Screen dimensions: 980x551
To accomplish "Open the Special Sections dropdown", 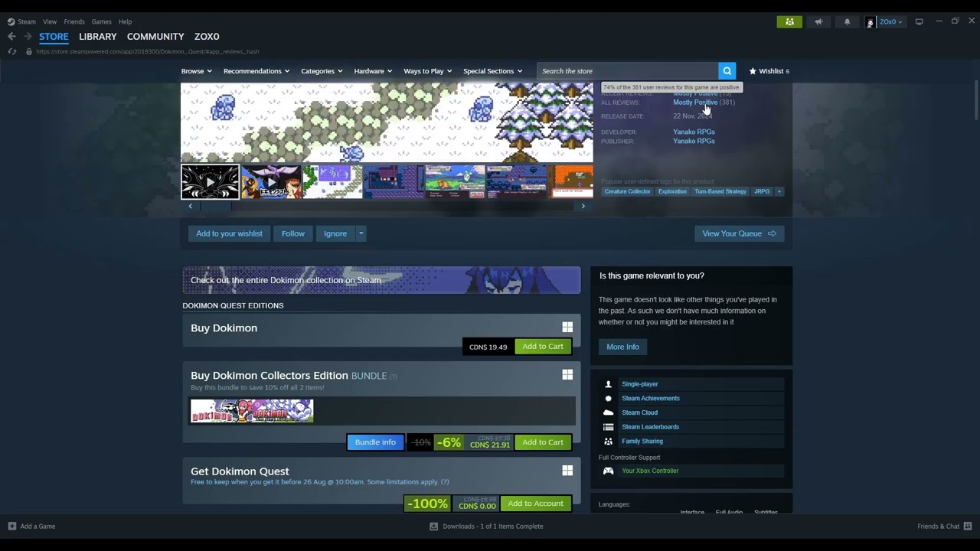I will [x=492, y=71].
